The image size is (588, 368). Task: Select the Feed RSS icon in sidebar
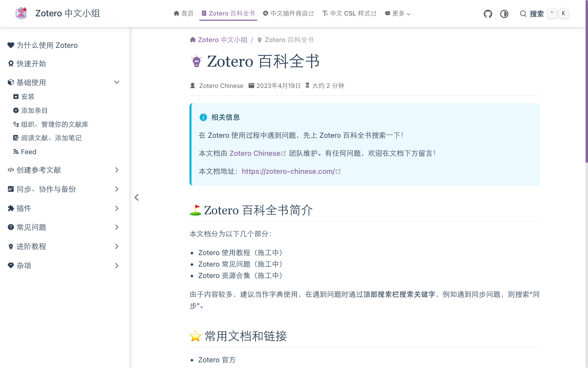[15, 152]
